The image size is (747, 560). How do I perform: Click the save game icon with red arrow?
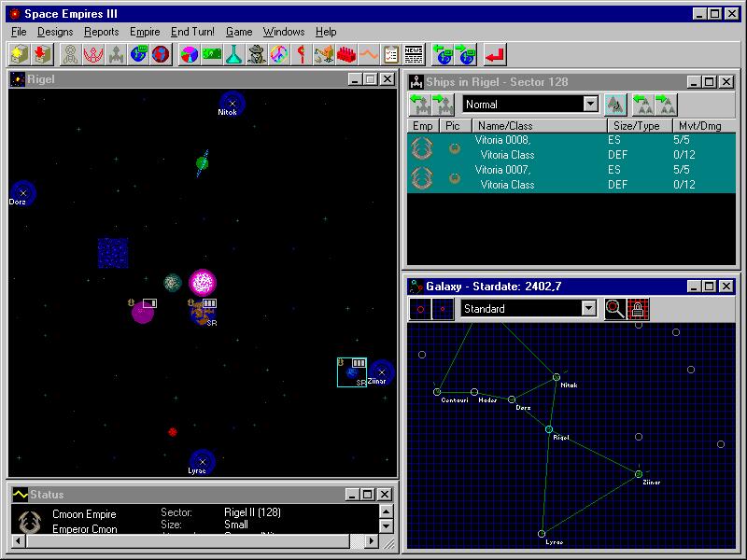[43, 55]
